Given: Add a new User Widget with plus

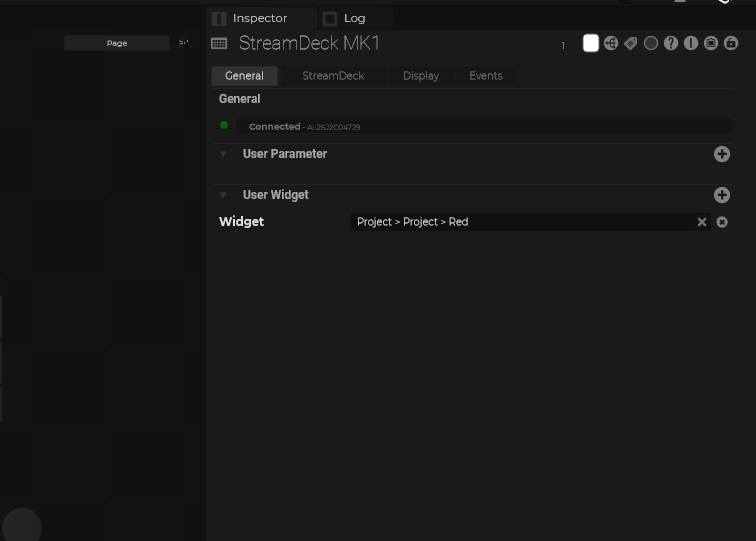Looking at the screenshot, I should [722, 195].
